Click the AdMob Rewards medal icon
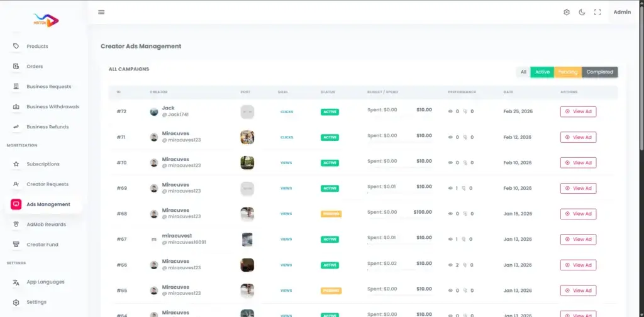 (16, 224)
